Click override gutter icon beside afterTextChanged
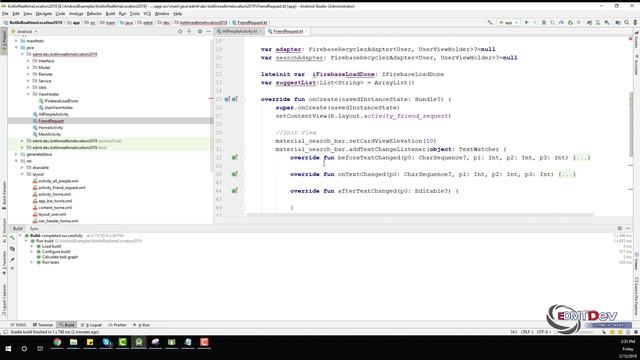 [235, 191]
